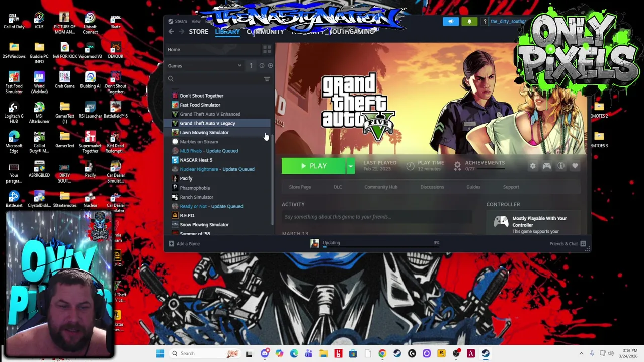Select Ubisoft Connect desktop icon
The width and height of the screenshot is (644, 362).
(x=90, y=23)
